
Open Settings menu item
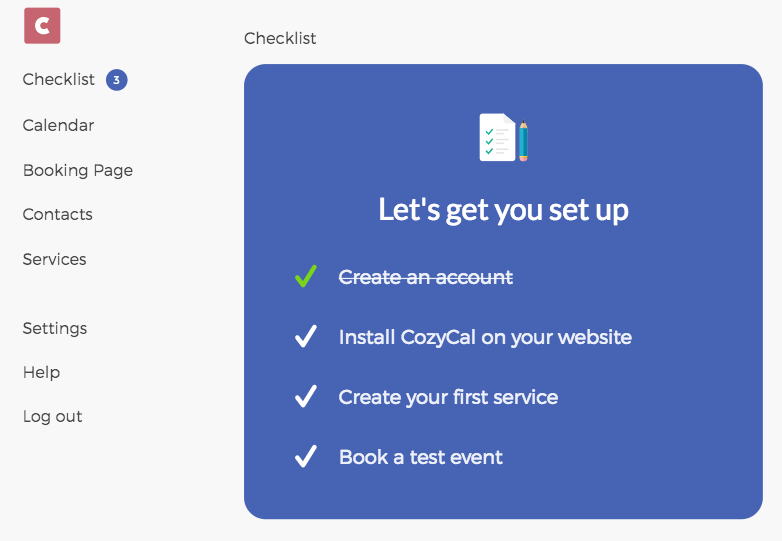55,328
